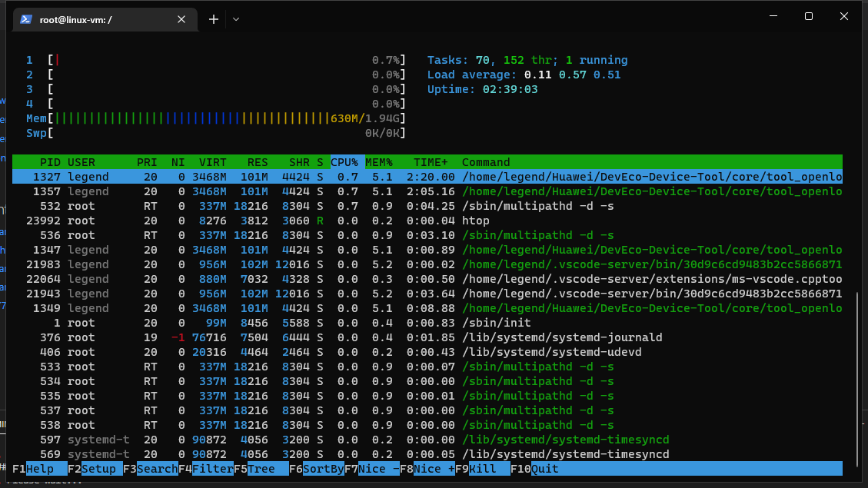The image size is (868, 488).
Task: Select the root@linux-vm: / tab
Action: pos(105,20)
